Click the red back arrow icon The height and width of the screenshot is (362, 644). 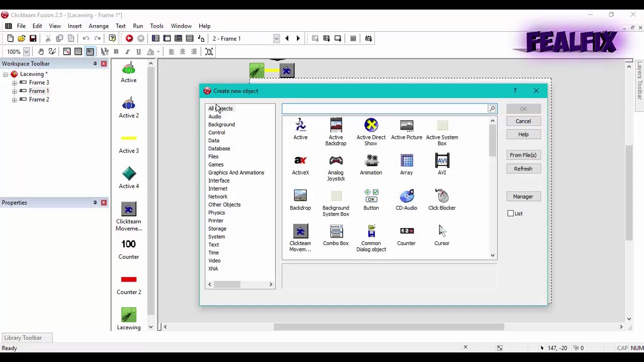click(x=129, y=38)
